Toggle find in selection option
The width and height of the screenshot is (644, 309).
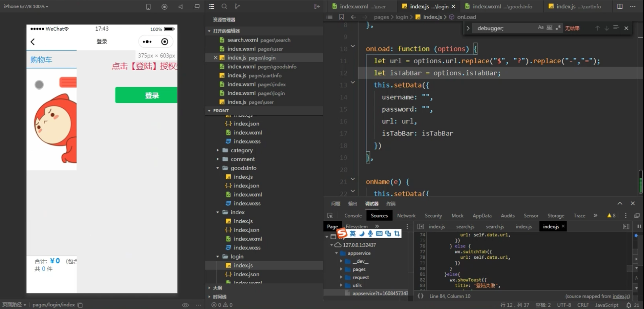[616, 27]
